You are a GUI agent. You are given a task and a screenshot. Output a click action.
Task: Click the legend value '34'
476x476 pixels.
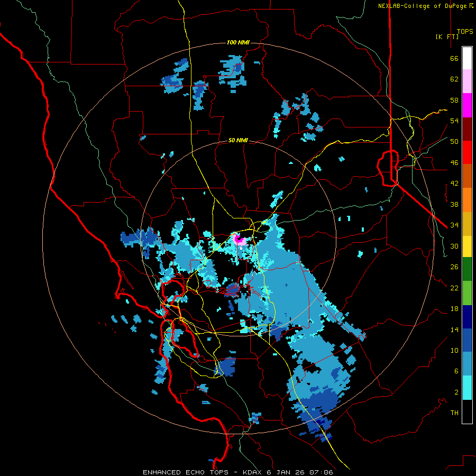[454, 225]
